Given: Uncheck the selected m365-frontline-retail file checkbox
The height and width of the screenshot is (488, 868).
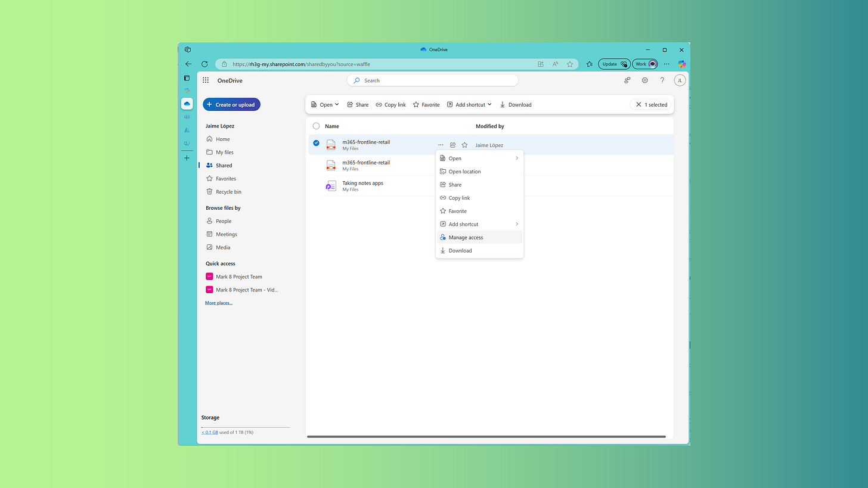Looking at the screenshot, I should (x=316, y=143).
